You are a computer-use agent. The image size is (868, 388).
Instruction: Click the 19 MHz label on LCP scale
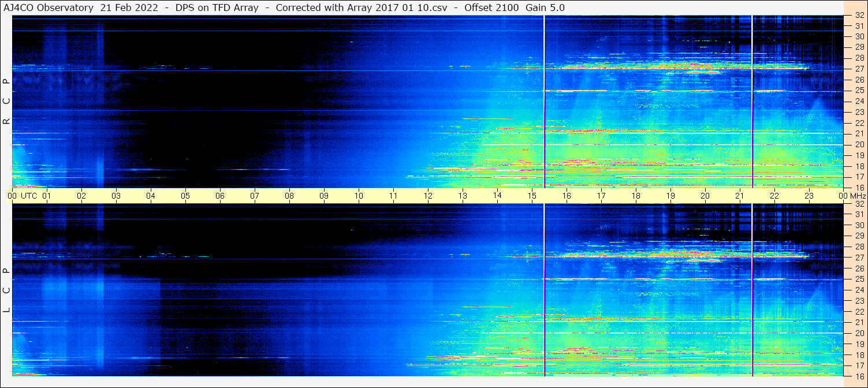[859, 344]
